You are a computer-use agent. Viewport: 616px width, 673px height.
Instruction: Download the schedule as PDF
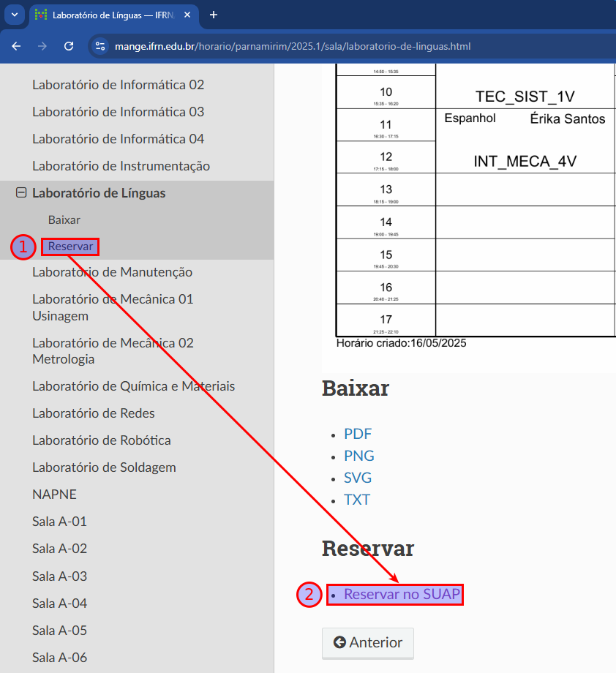tap(358, 433)
